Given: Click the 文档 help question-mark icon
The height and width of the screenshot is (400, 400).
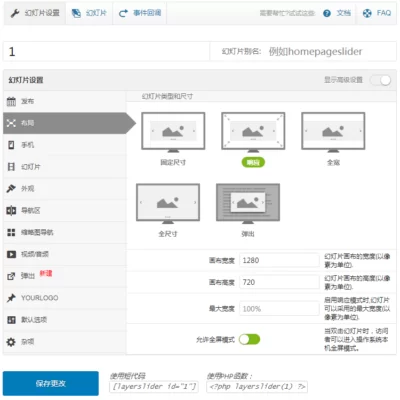Looking at the screenshot, I should (327, 13).
